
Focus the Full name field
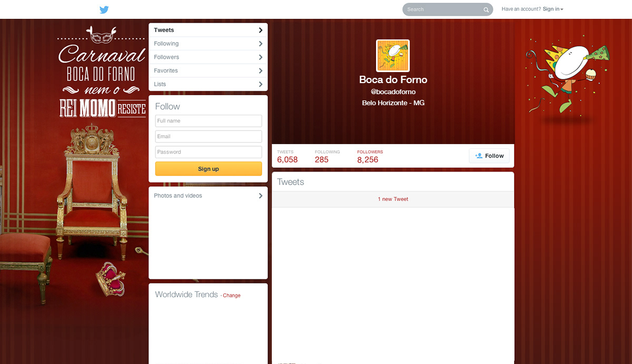coord(209,121)
